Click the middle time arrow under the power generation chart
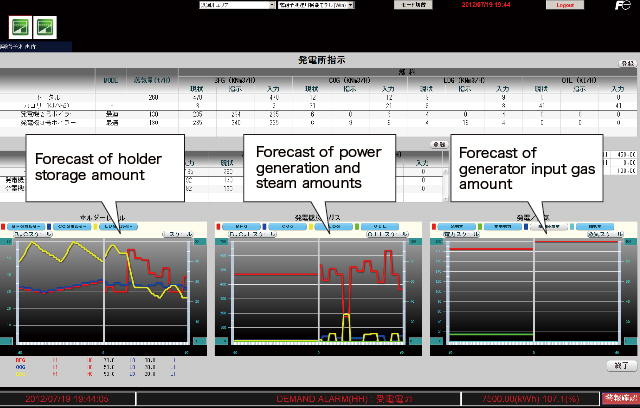The height and width of the screenshot is (408, 640). pyautogui.click(x=319, y=352)
